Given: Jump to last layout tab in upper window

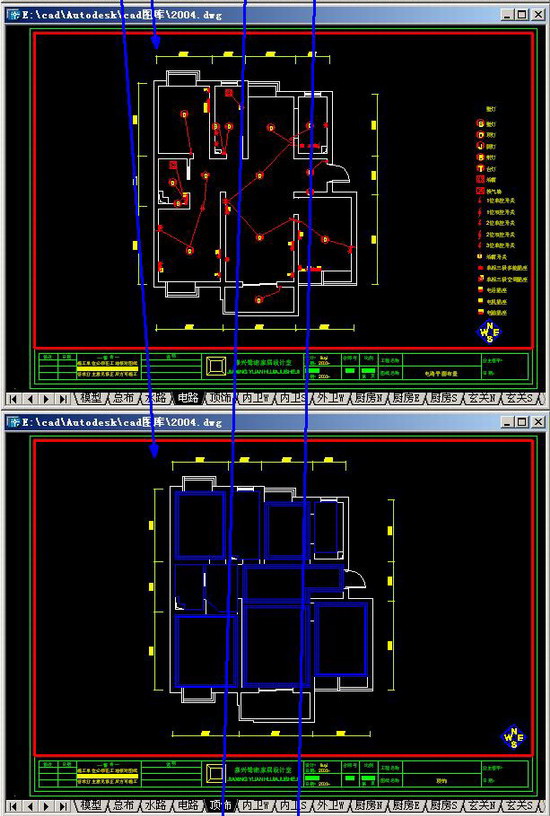Looking at the screenshot, I should pos(63,399).
